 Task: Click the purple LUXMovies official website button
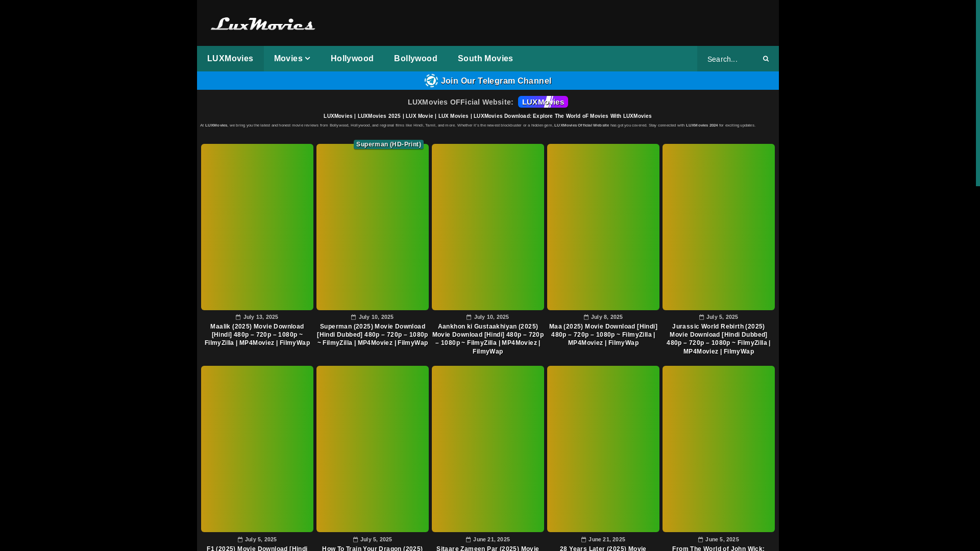pyautogui.click(x=543, y=102)
